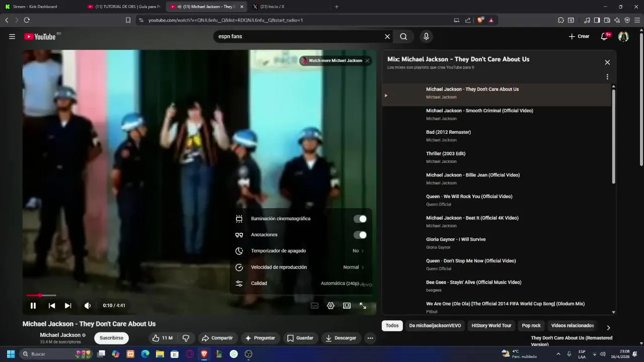Screen dimensions: 644x362
Task: Select the Todos filter chip
Action: (392, 325)
